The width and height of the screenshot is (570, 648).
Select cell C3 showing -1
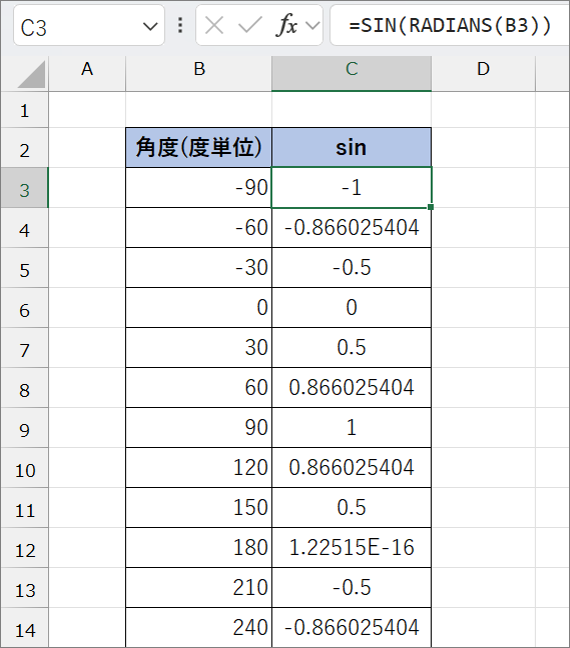(351, 188)
